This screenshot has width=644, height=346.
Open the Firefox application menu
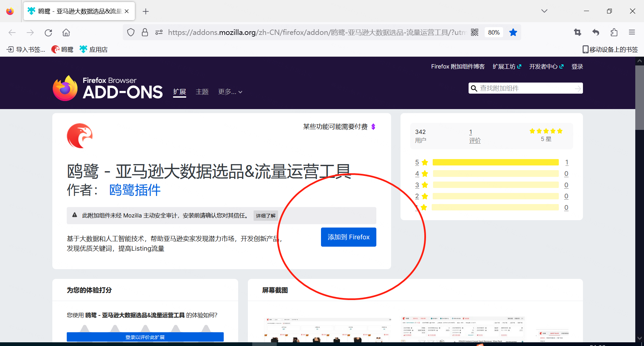pyautogui.click(x=632, y=32)
